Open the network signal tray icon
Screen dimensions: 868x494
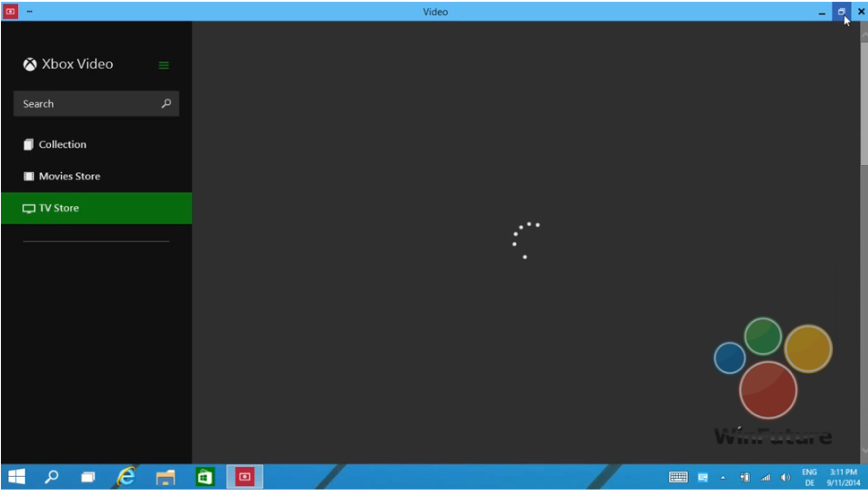(765, 477)
